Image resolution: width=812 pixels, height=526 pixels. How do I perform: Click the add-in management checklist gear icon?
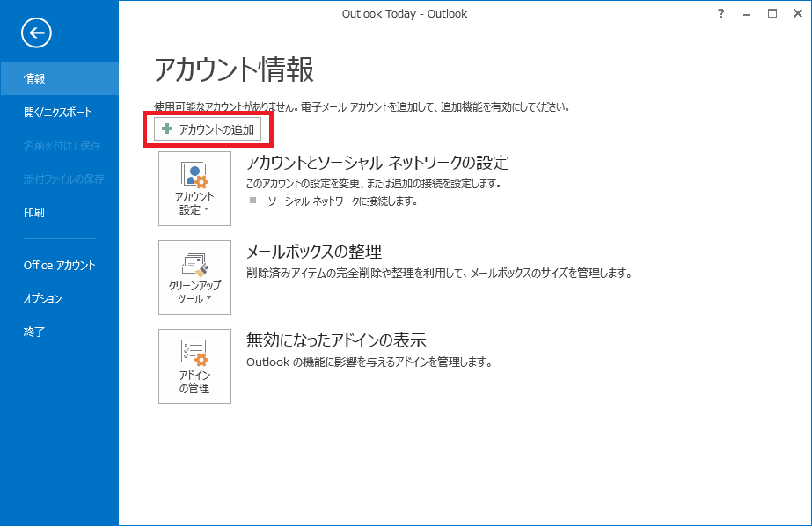(194, 353)
